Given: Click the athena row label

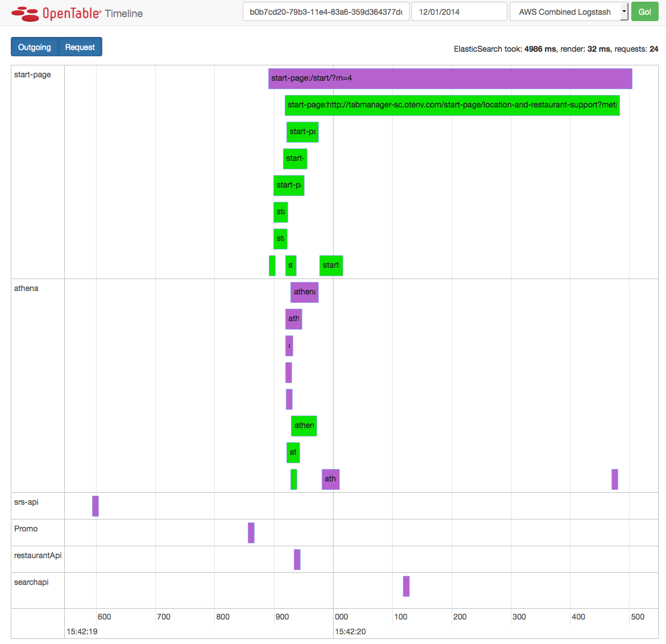Looking at the screenshot, I should [x=26, y=288].
